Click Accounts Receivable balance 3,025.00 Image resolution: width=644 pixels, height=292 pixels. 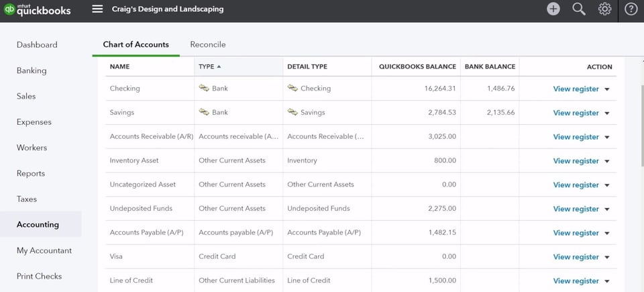tap(442, 136)
